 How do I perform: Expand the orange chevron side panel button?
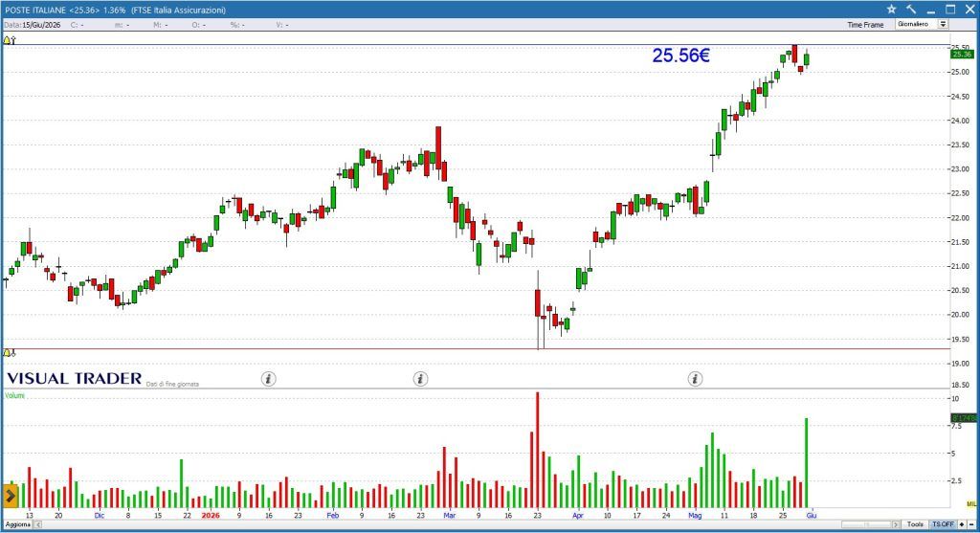(x=10, y=496)
